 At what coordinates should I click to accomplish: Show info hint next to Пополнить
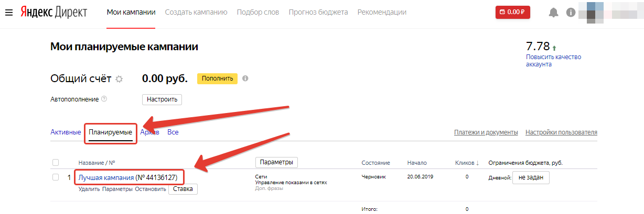(245, 78)
